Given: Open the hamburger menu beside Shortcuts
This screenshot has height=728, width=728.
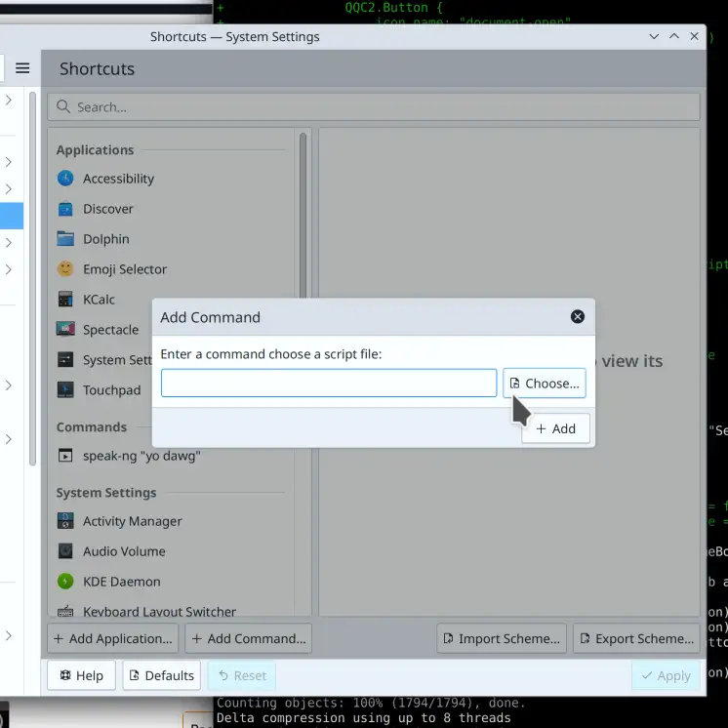Looking at the screenshot, I should (x=22, y=68).
